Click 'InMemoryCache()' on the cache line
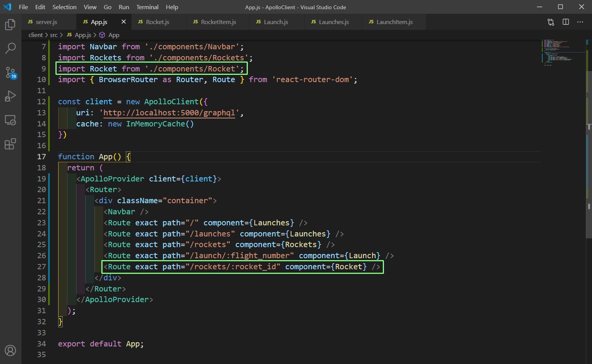This screenshot has height=364, width=592. coord(160,124)
